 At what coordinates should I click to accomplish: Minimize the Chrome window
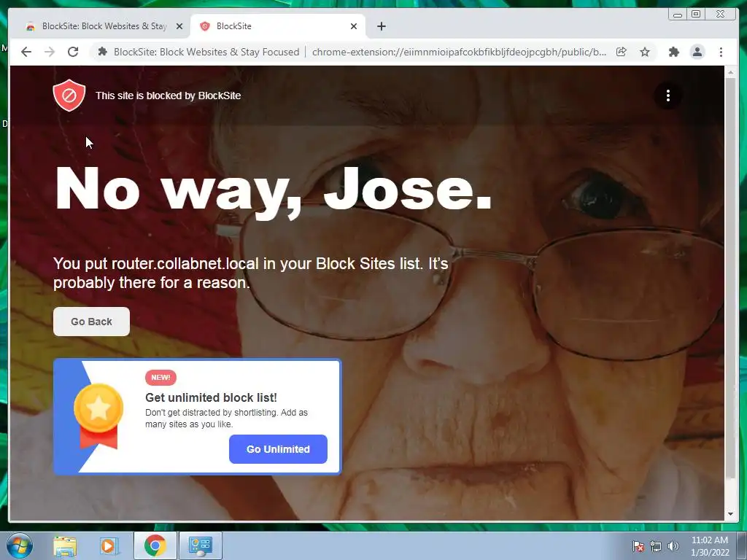pyautogui.click(x=678, y=15)
